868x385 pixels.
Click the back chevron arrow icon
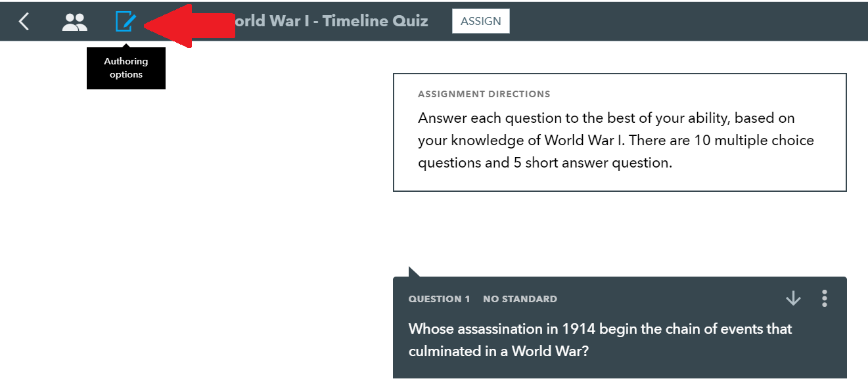(x=24, y=22)
